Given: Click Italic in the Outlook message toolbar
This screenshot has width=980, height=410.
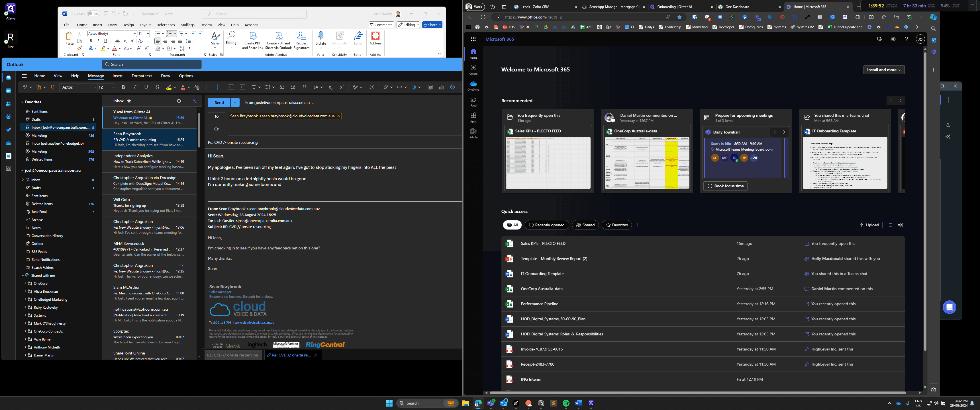Looking at the screenshot, I should tap(135, 87).
